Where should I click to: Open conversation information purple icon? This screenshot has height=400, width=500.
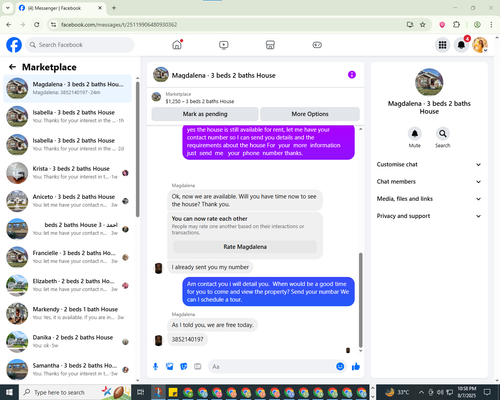click(x=352, y=75)
